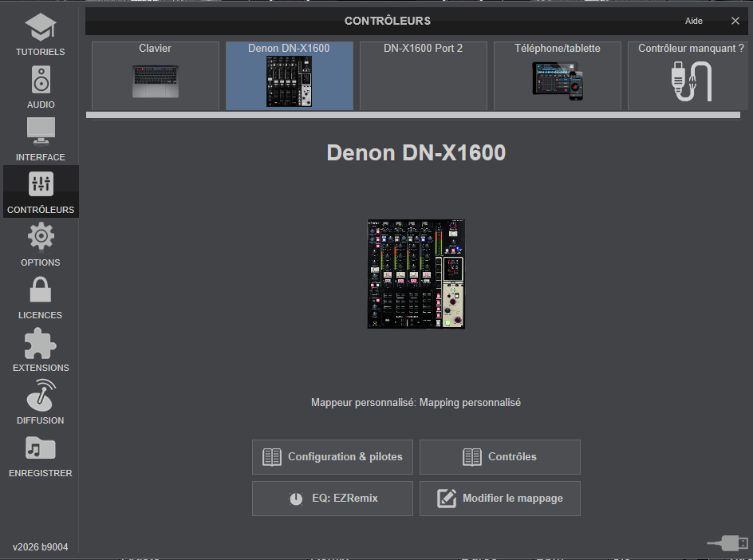Image resolution: width=753 pixels, height=560 pixels.
Task: Switch to the DN-X1600 Port 2 tab
Action: (423, 76)
